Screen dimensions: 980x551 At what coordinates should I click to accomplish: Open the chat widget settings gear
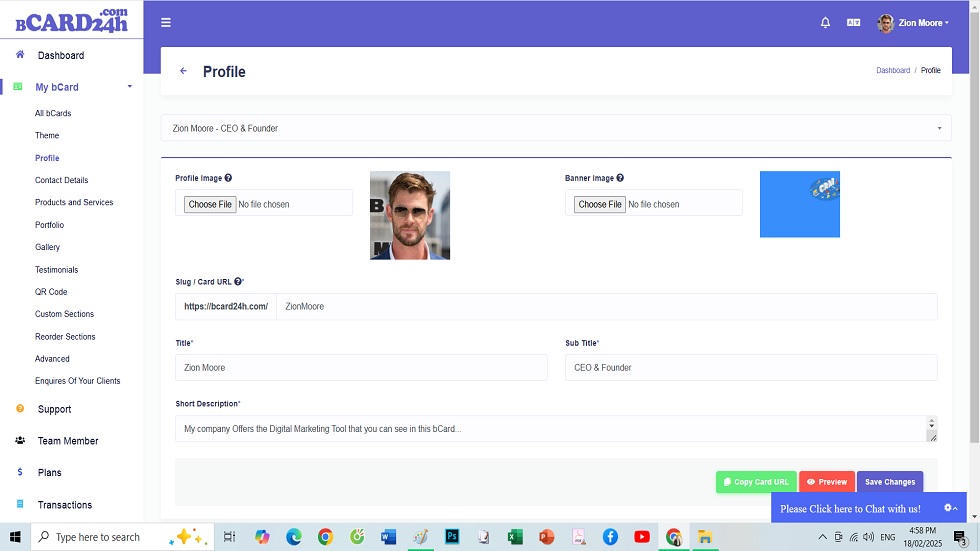click(x=948, y=508)
